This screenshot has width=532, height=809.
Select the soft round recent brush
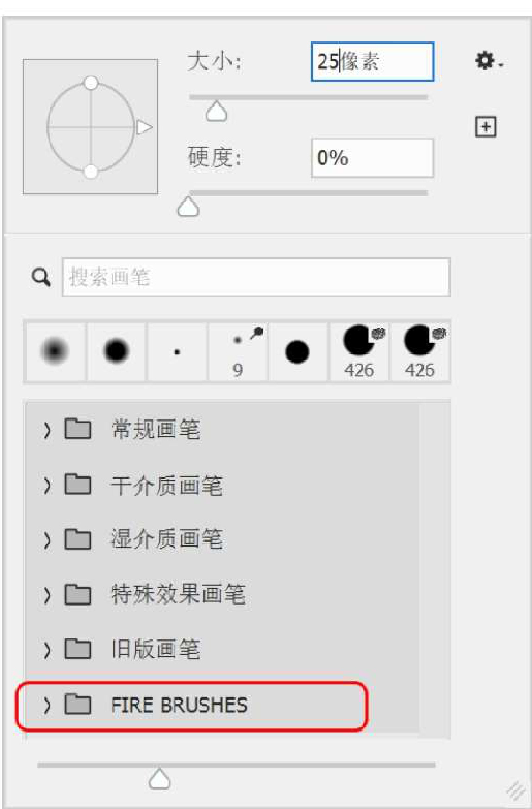point(55,351)
